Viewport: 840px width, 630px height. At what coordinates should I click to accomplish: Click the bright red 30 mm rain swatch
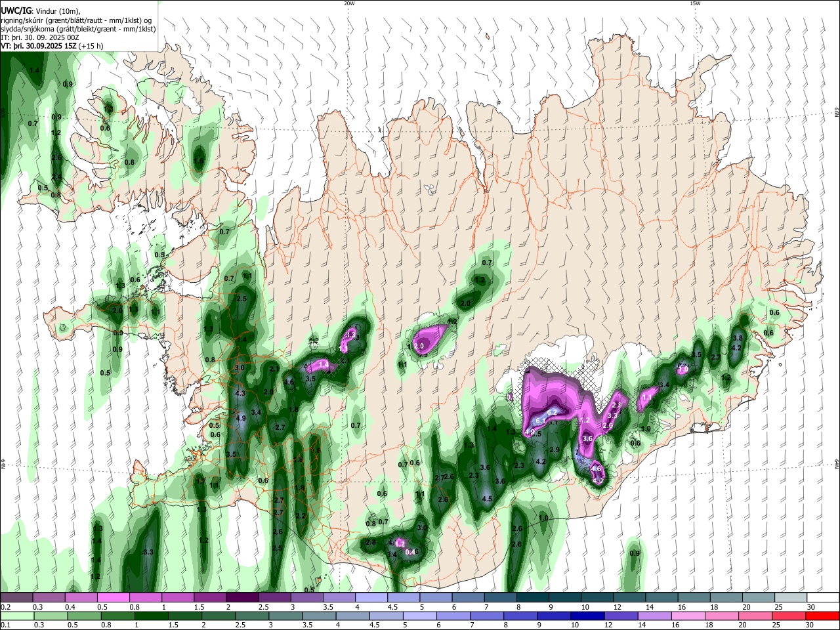pyautogui.click(x=822, y=616)
